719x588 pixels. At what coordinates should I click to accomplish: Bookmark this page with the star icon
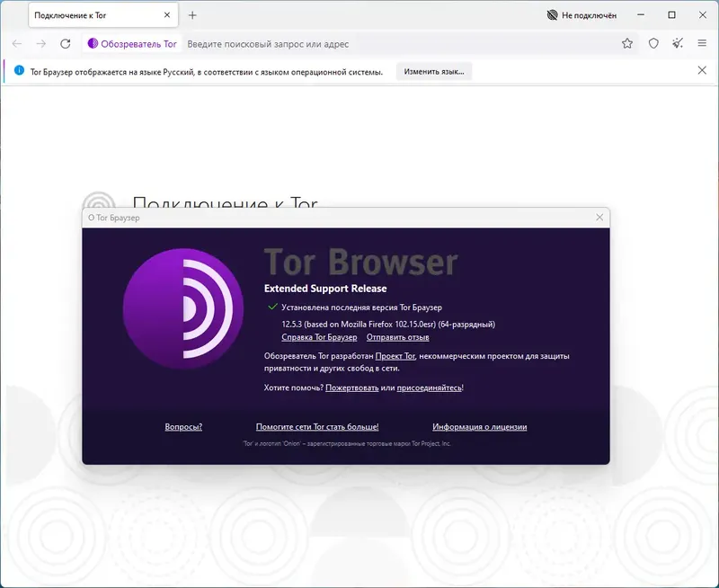click(x=627, y=43)
